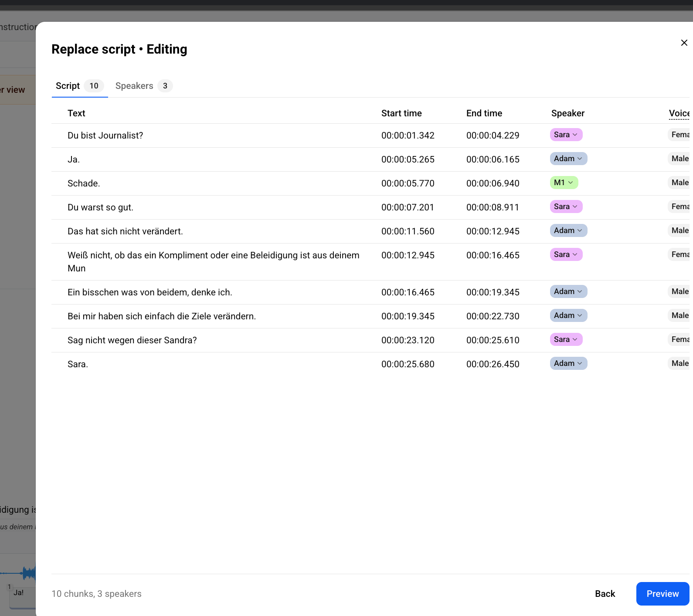Change M1 speaker on 'Schade.' row
Screen dimensions: 693x616
point(564,183)
